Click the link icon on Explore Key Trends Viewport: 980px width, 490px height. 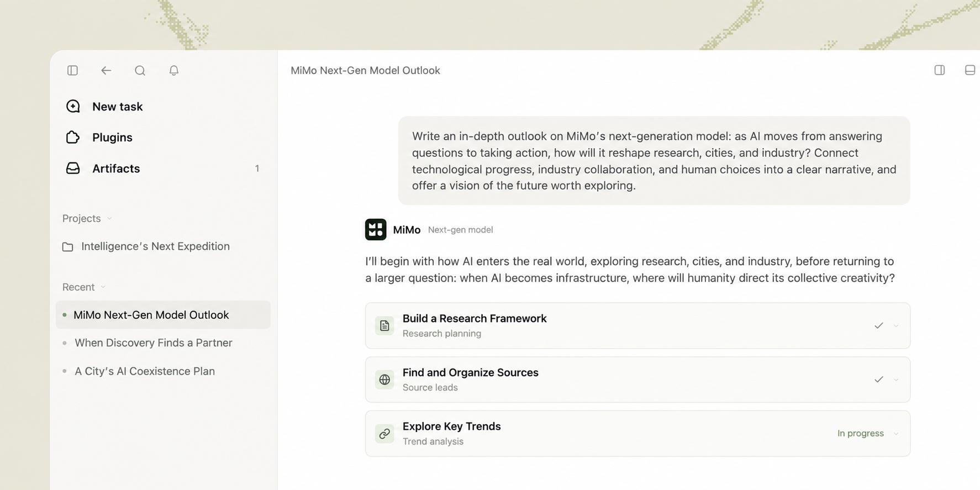[384, 434]
